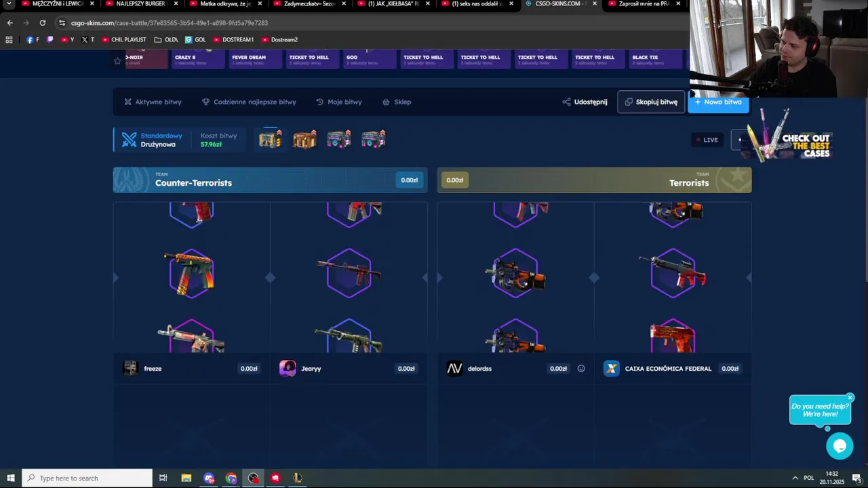Click the copy icon in Skopiuj bitwę

point(629,102)
